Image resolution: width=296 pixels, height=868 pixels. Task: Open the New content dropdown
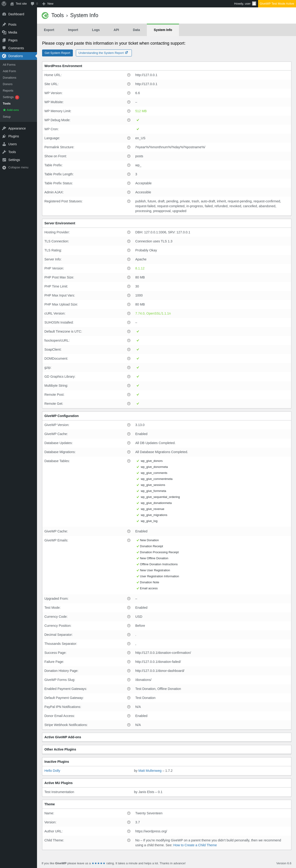48,4
